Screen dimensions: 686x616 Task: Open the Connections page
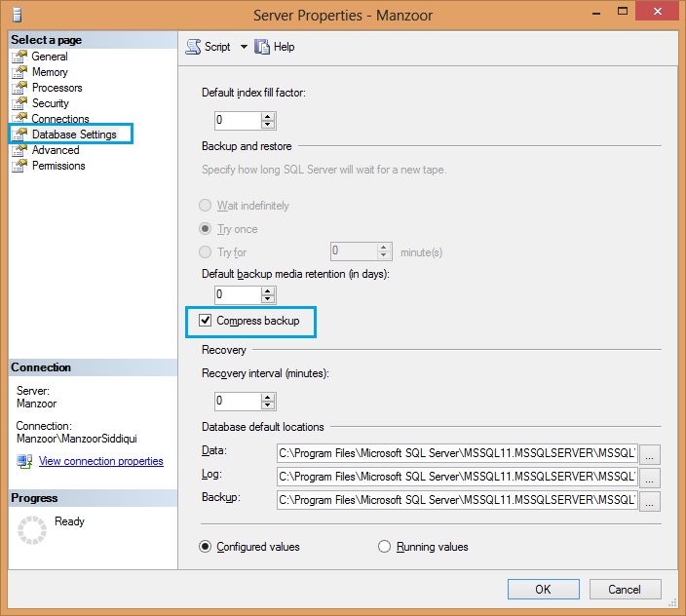59,119
